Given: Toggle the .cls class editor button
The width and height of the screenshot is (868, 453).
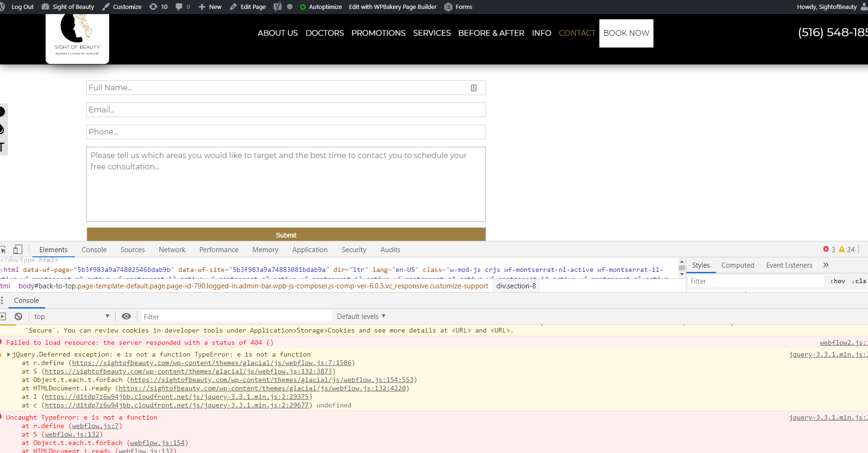Looking at the screenshot, I should tap(859, 281).
